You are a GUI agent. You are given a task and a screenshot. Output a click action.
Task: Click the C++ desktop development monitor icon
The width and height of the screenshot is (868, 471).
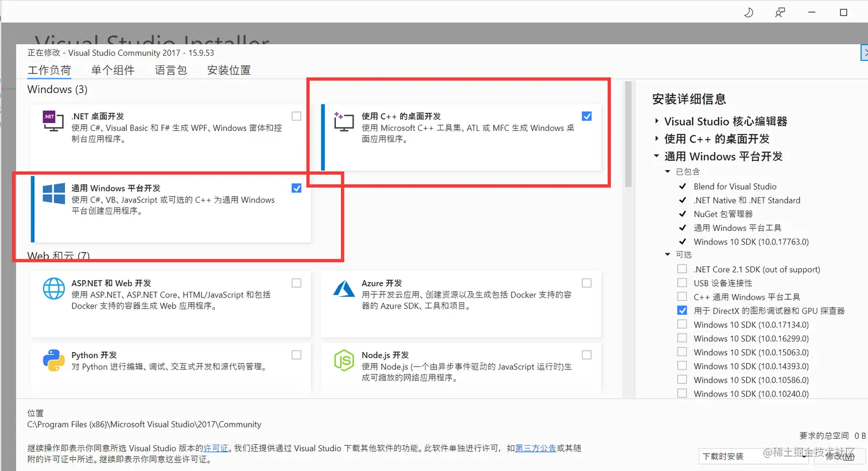click(343, 121)
